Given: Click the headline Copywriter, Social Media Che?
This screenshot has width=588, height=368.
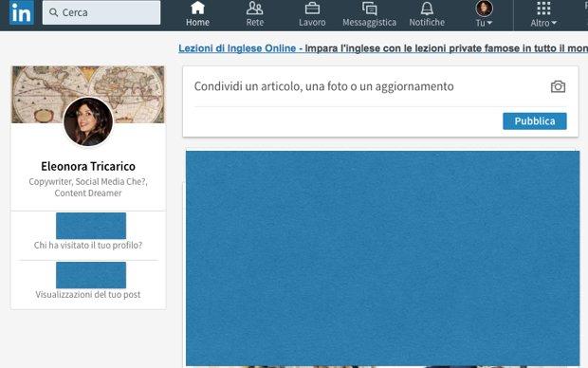Looking at the screenshot, I should click(88, 187).
